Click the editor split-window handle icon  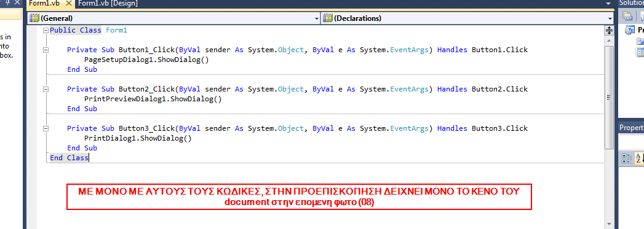[609, 30]
